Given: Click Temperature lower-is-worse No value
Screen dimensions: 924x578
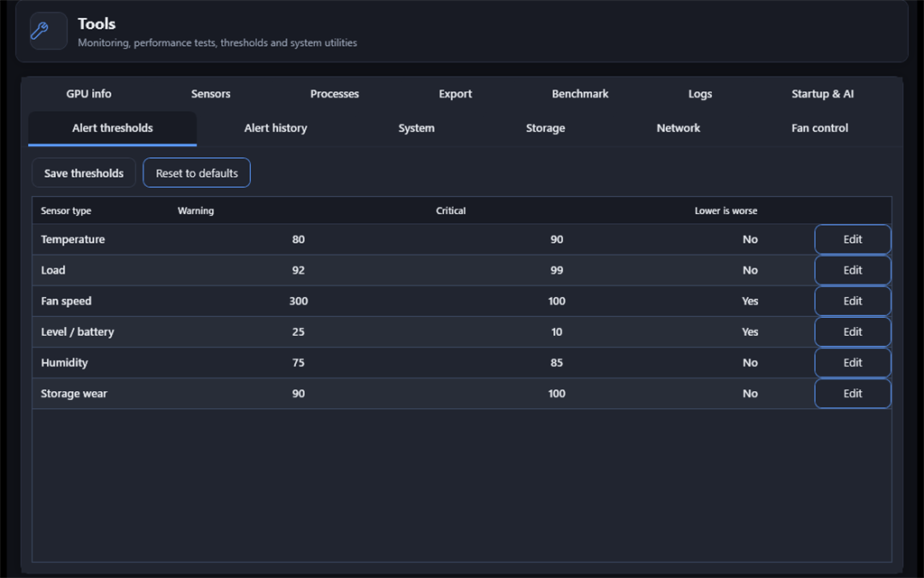Looking at the screenshot, I should tap(750, 239).
